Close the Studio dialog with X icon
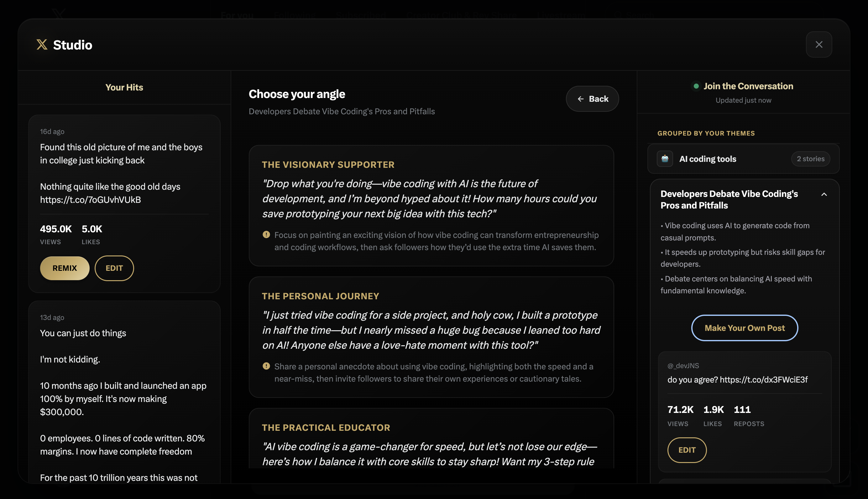 pos(818,44)
